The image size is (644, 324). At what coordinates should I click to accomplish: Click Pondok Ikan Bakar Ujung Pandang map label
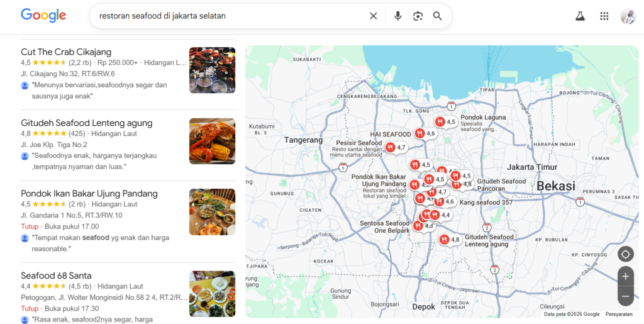[x=379, y=181]
